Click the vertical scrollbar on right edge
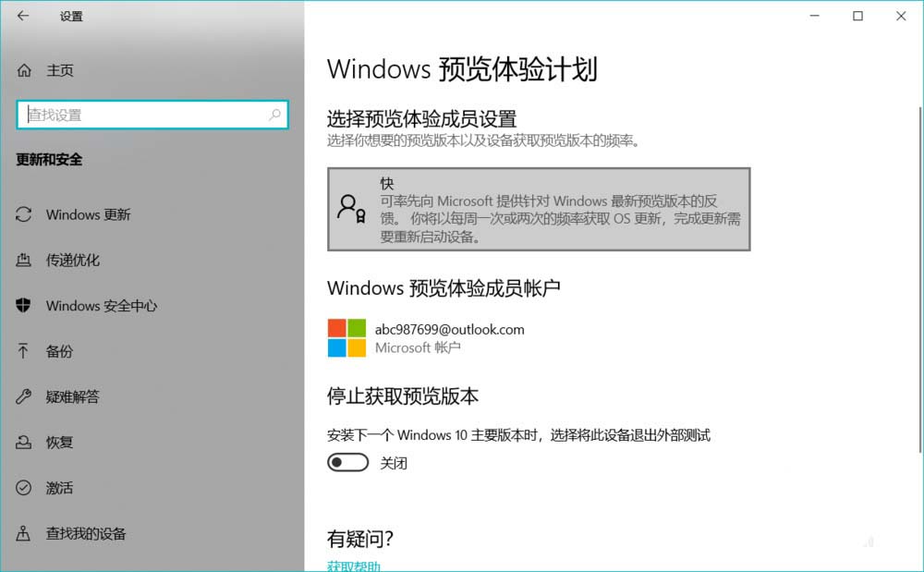924x572 pixels. pyautogui.click(x=920, y=280)
